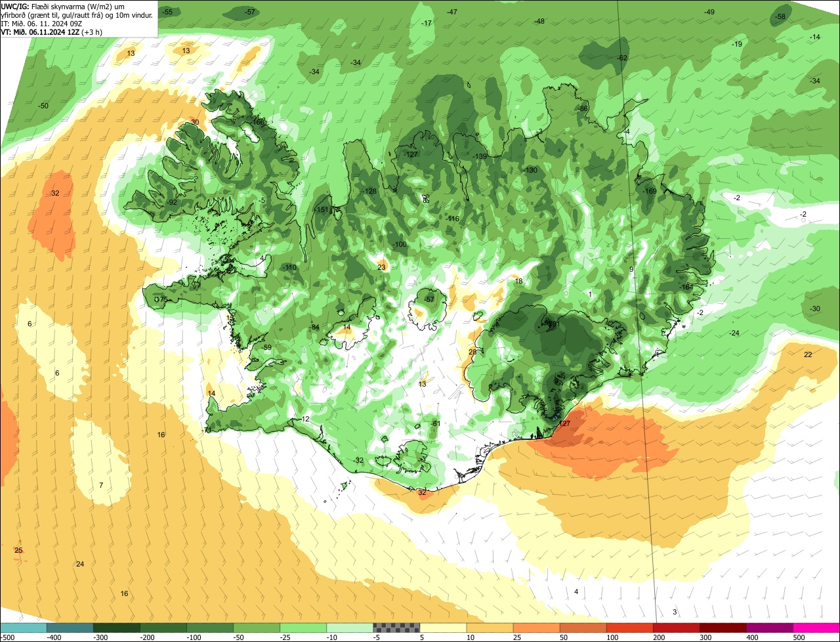Click the "-50" value over the northwest sea
This screenshot has width=840, height=642.
pyautogui.click(x=43, y=106)
